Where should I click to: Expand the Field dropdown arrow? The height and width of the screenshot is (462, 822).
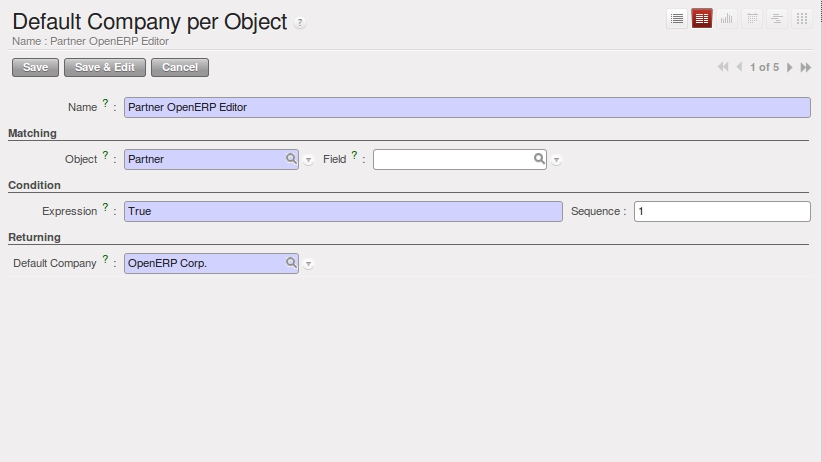557,160
